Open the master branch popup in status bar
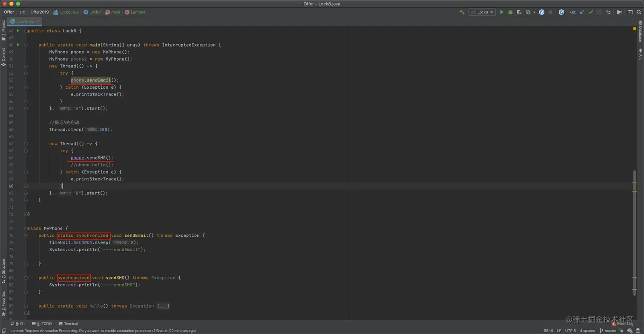 [608, 331]
